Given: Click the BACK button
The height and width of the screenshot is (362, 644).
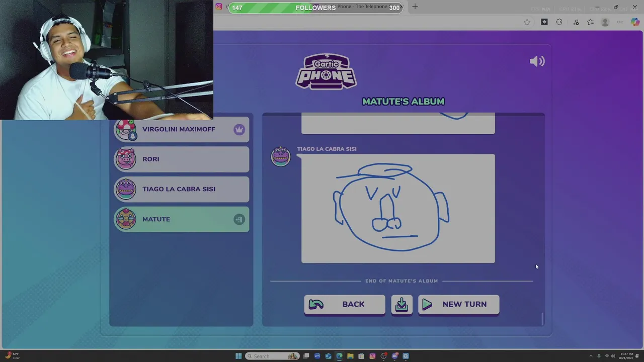Looking at the screenshot, I should 345,305.
